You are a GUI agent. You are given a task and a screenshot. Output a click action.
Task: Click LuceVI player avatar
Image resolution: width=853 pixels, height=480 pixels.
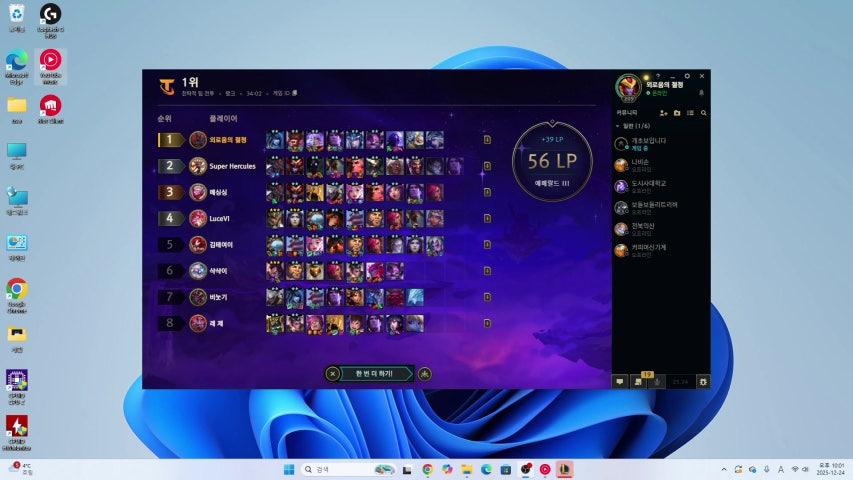[x=198, y=218]
